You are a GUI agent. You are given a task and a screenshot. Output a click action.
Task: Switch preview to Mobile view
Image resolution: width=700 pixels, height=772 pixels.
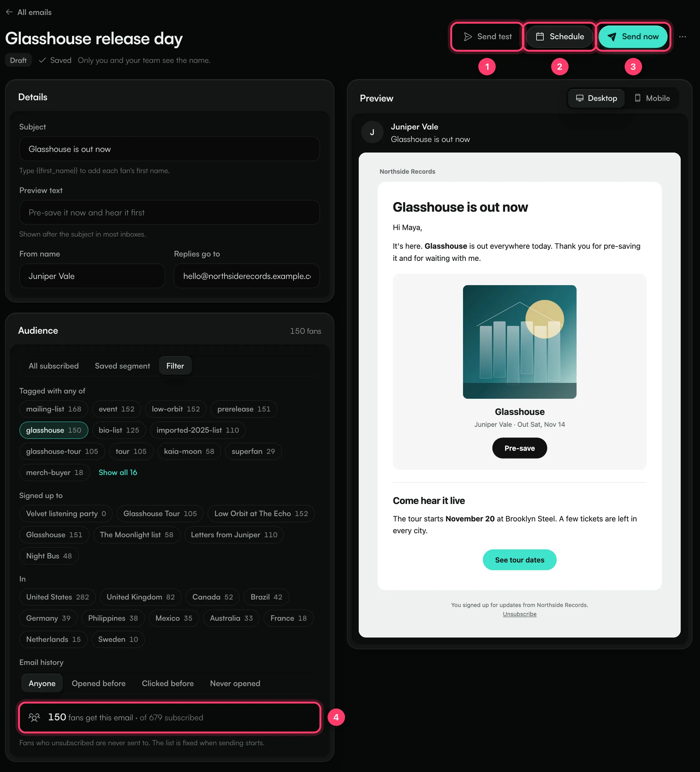tap(652, 98)
